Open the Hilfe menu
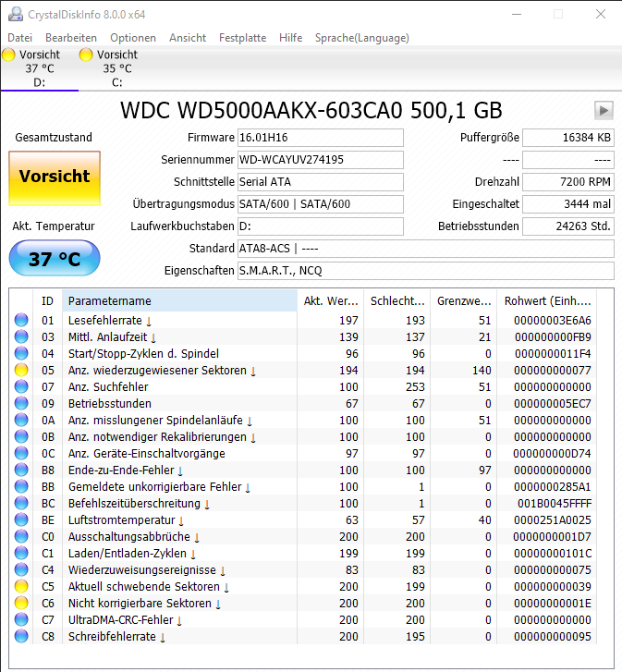Viewport: 622px width, 672px height. (x=290, y=38)
